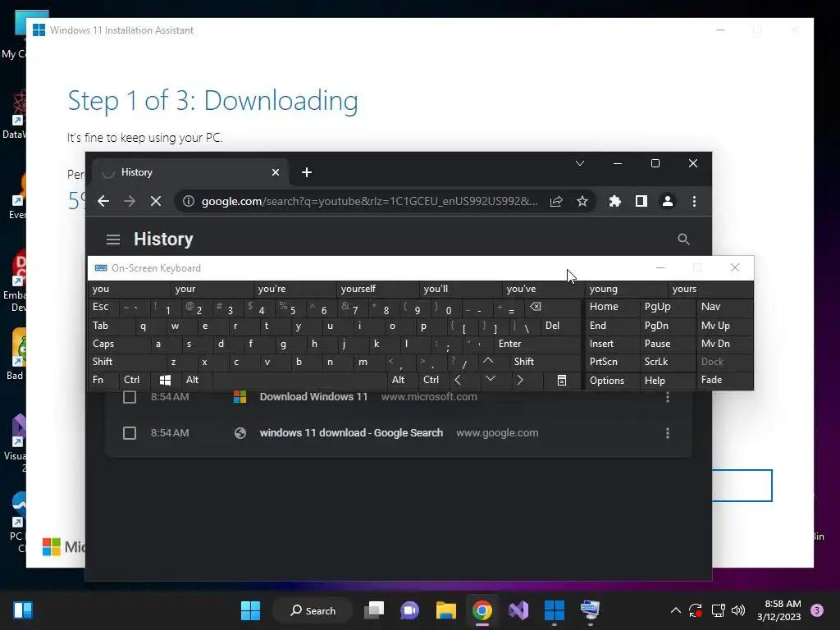Open File Explorer from taskbar
Screen dimensions: 840x630
pos(445,610)
